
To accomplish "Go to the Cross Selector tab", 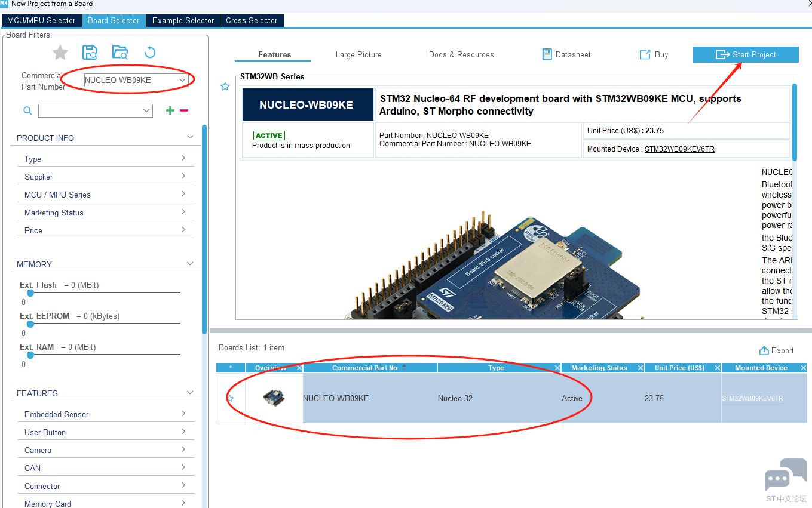I will [x=252, y=20].
